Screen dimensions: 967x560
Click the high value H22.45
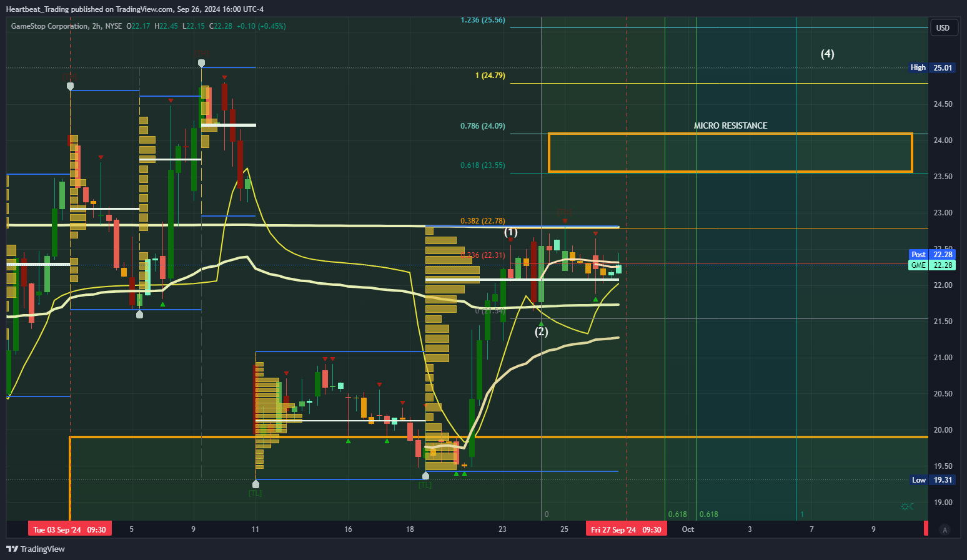[166, 26]
